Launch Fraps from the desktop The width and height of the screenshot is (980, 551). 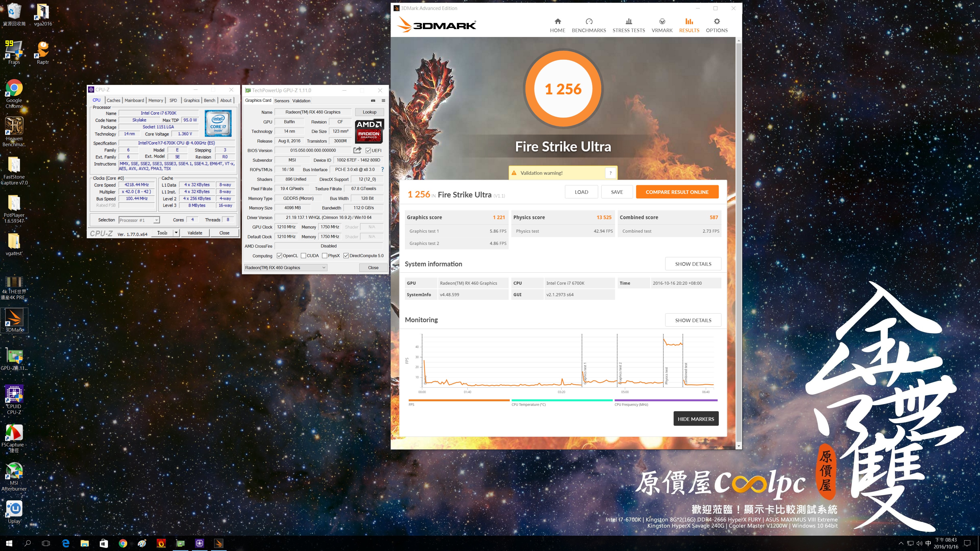[14, 53]
